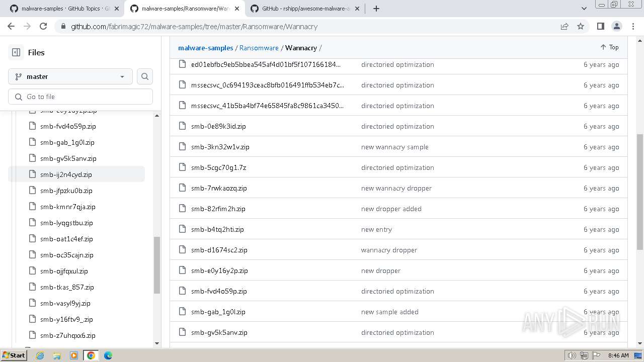
Task: Expand the tab search chevron
Action: point(584,9)
